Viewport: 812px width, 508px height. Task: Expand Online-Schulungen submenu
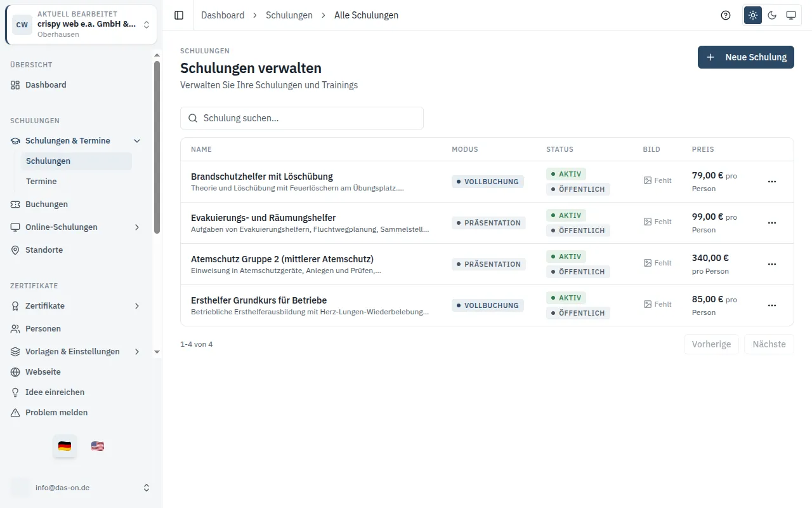coord(76,227)
